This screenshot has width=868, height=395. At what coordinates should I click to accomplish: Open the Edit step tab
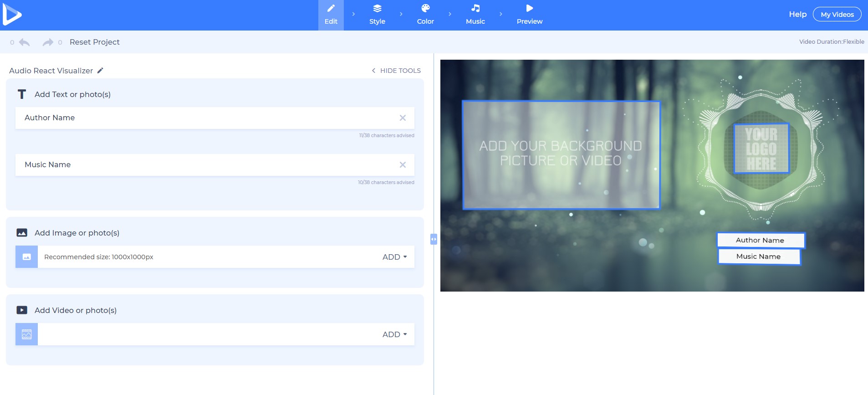coord(331,15)
